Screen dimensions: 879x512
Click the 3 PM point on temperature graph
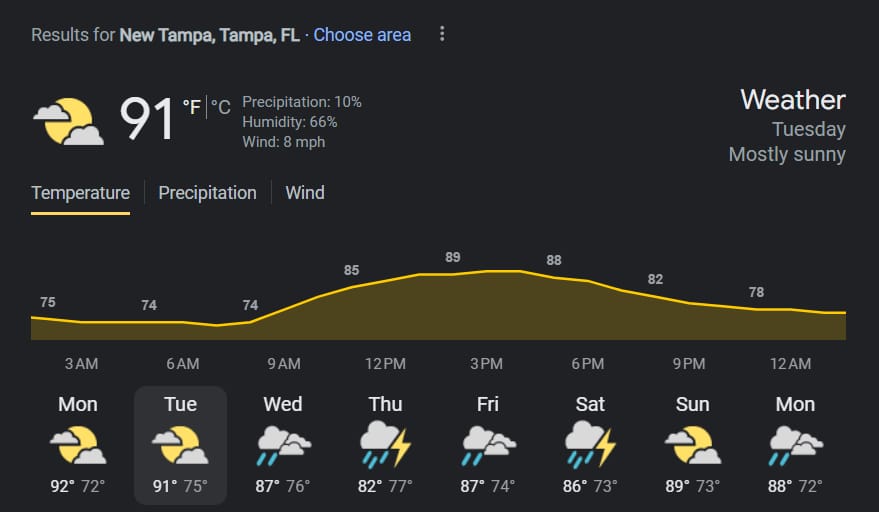[487, 271]
